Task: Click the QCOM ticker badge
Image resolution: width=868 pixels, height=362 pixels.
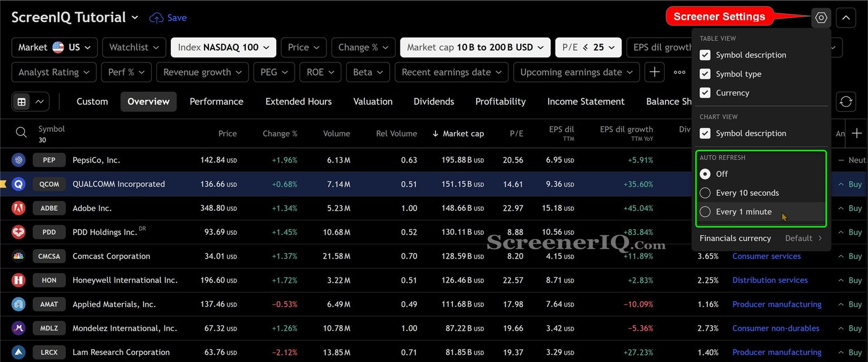Action: pos(49,184)
